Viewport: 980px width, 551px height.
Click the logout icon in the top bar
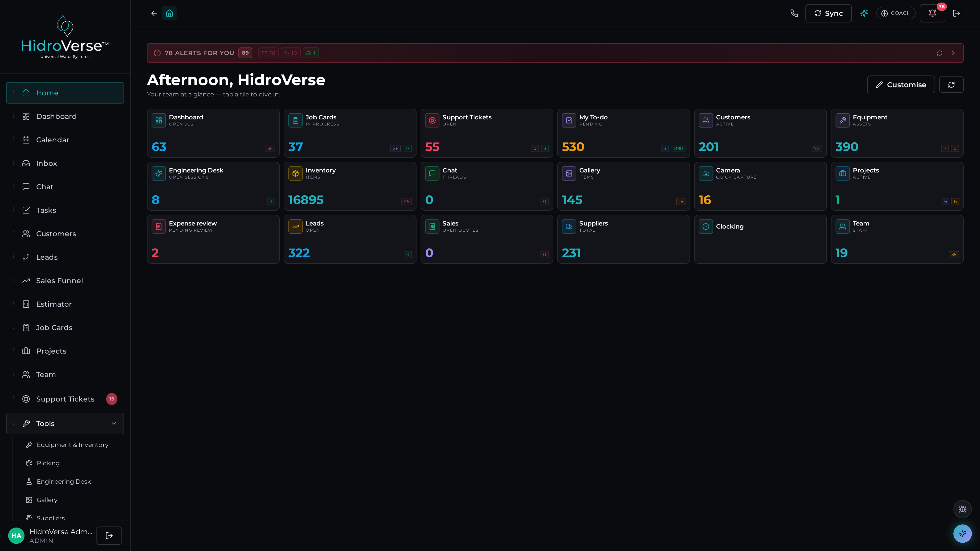pos(957,13)
